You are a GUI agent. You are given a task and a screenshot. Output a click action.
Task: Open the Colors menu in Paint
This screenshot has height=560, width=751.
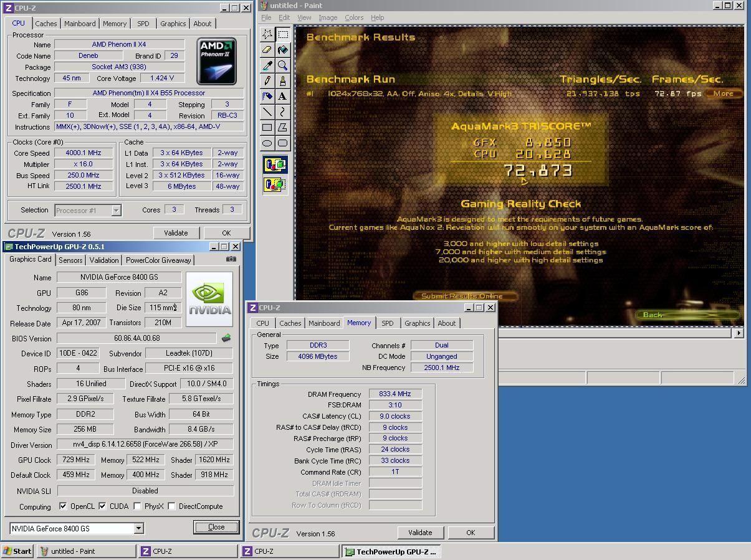tap(354, 17)
